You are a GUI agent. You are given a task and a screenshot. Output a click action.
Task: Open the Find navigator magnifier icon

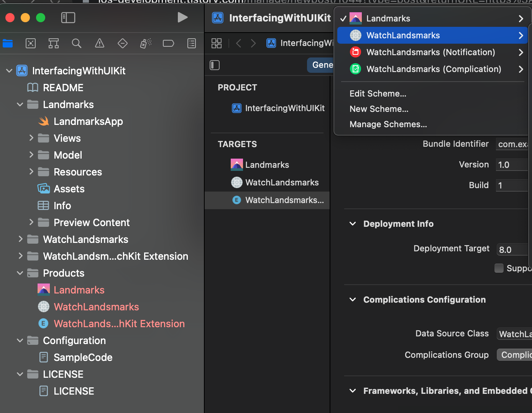pyautogui.click(x=77, y=43)
